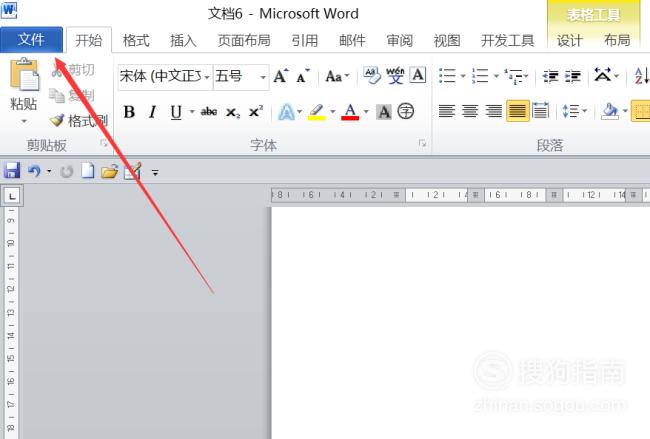Click clear formatting icon

372,75
